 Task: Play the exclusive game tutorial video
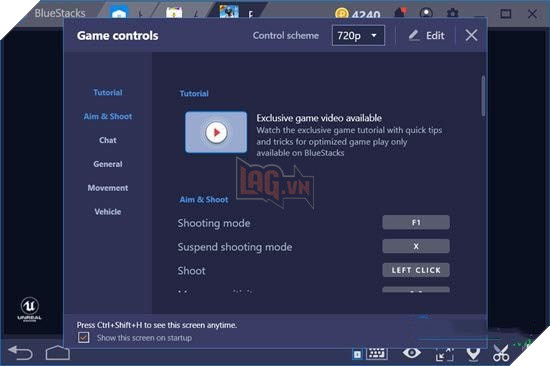coord(216,132)
